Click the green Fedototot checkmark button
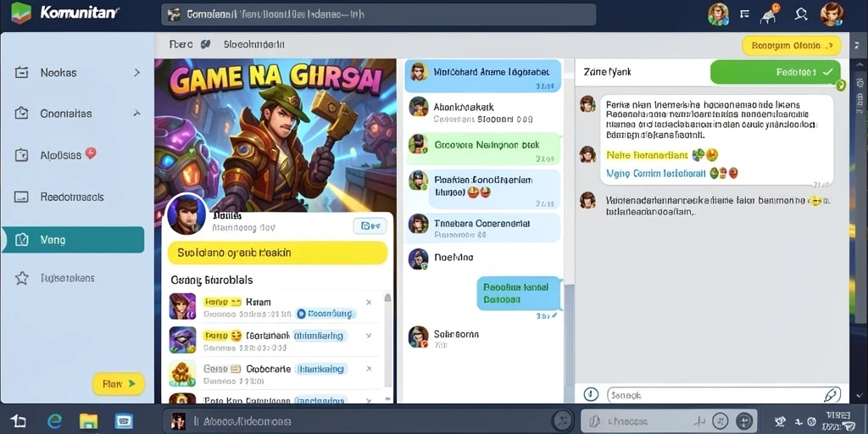This screenshot has height=434, width=868. click(775, 72)
